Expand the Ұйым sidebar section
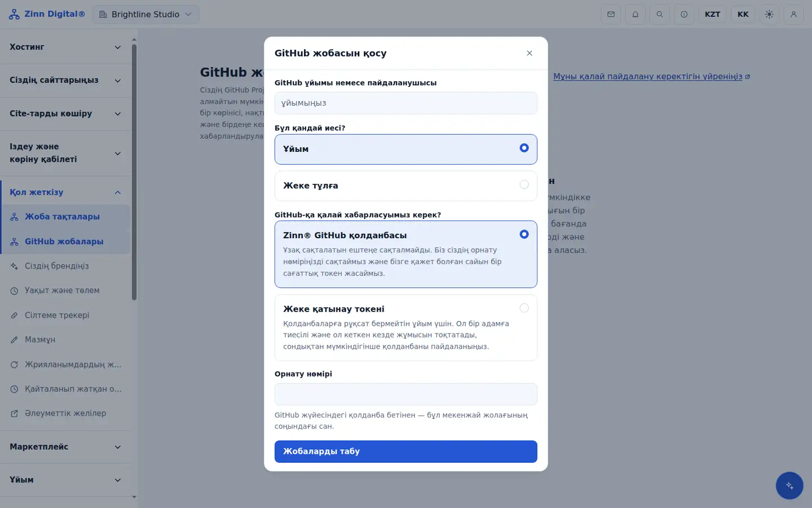Screen dimensions: 812x508 [65, 480]
